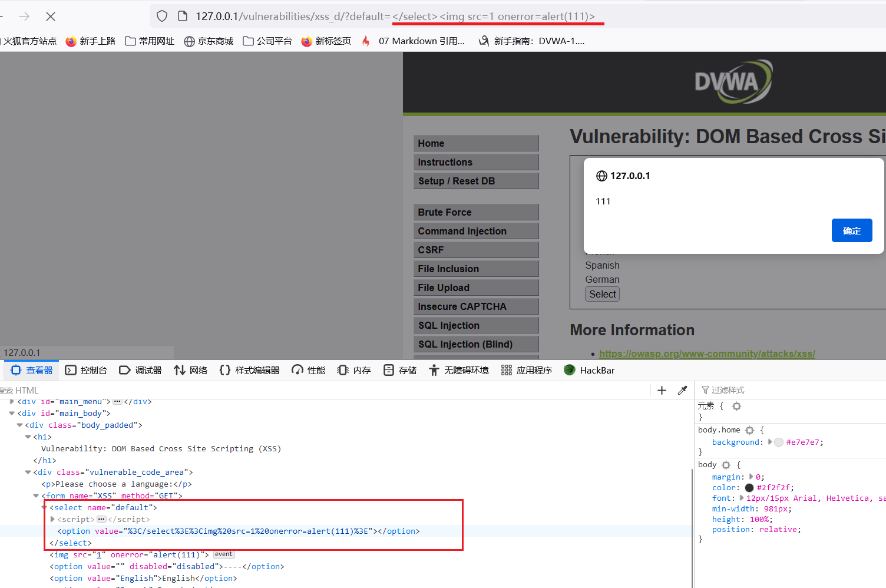
Task: Open the shield tracking protection icon
Action: pyautogui.click(x=162, y=16)
